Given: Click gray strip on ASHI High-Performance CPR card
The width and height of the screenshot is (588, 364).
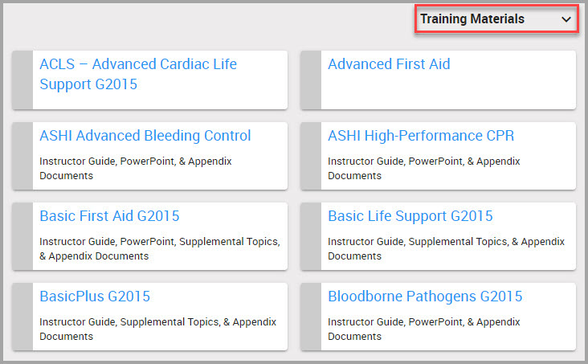Looking at the screenshot, I should tap(311, 156).
